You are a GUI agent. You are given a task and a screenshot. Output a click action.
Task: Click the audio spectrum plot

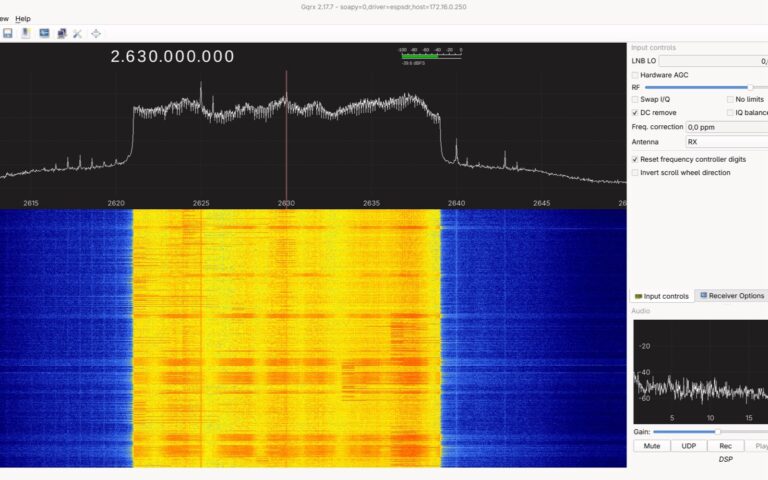click(x=700, y=372)
